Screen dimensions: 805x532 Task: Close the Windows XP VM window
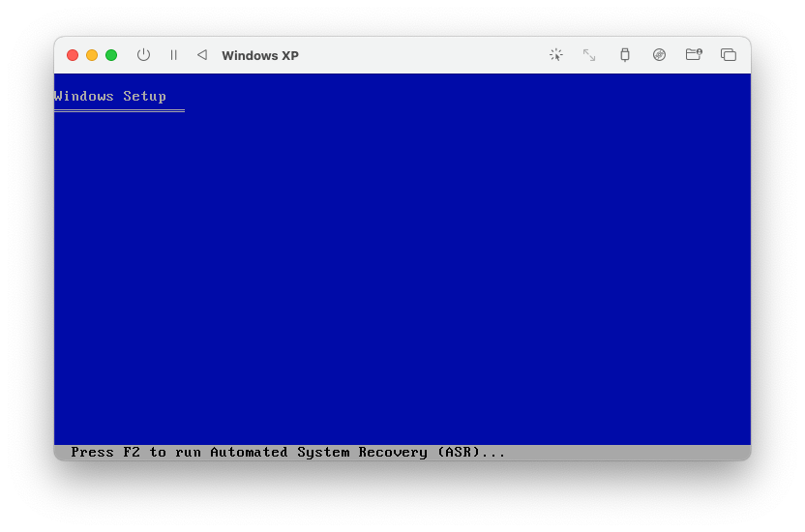pyautogui.click(x=73, y=55)
